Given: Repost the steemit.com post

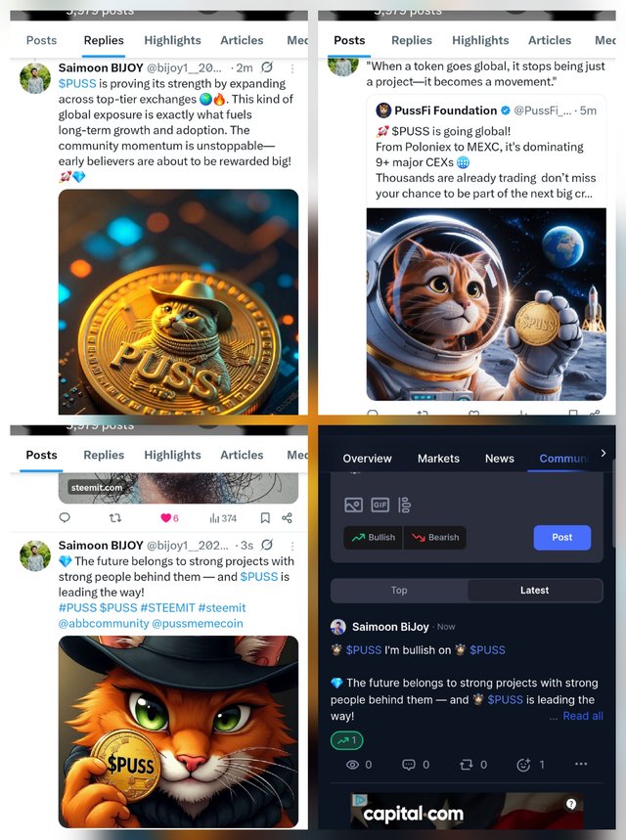Looking at the screenshot, I should click(114, 518).
